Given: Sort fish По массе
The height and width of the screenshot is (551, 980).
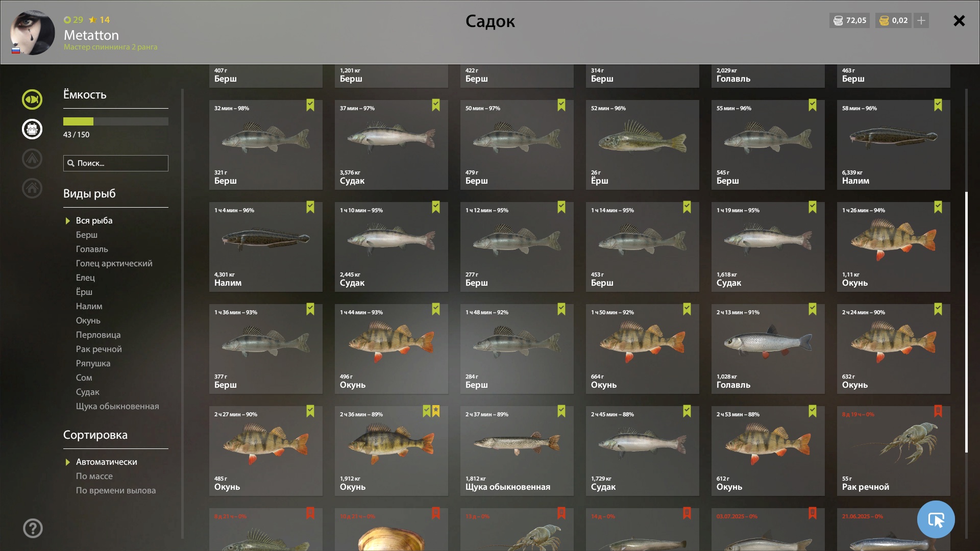Looking at the screenshot, I should (x=94, y=476).
